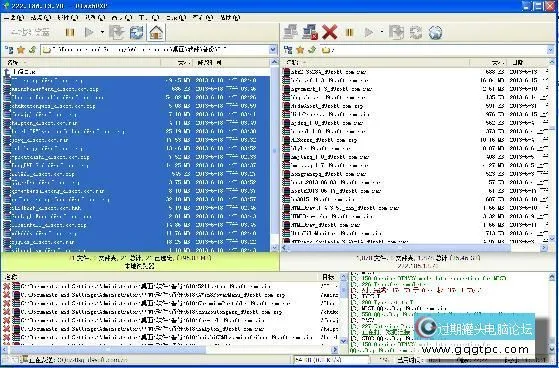Go up one level in remote pane

[x=312, y=50]
